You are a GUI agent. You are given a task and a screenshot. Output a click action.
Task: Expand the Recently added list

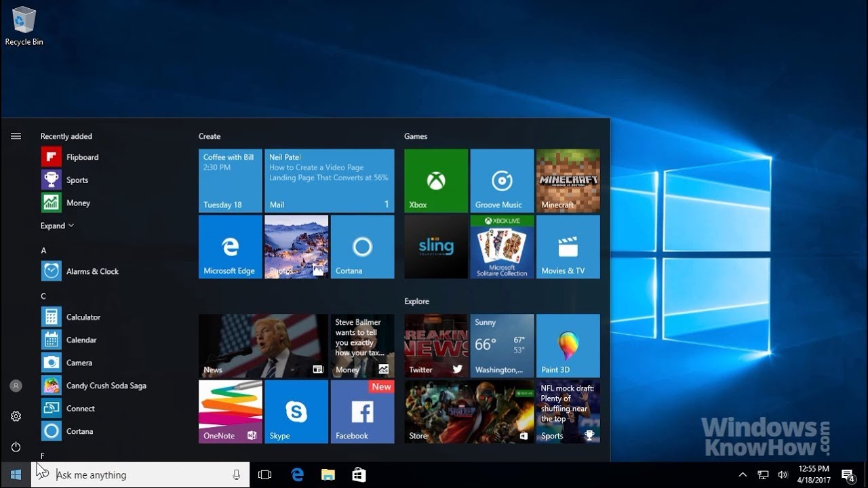pos(57,226)
